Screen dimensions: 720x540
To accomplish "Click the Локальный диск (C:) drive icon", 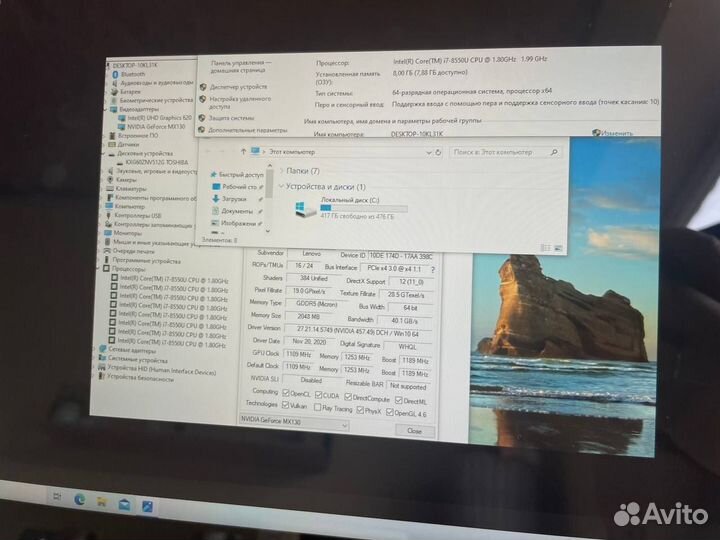I will (x=305, y=209).
